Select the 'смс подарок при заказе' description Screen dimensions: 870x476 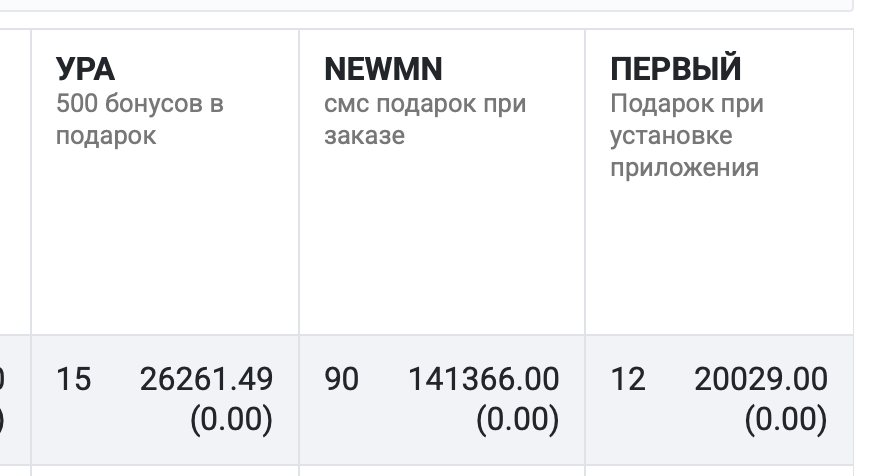pos(424,119)
